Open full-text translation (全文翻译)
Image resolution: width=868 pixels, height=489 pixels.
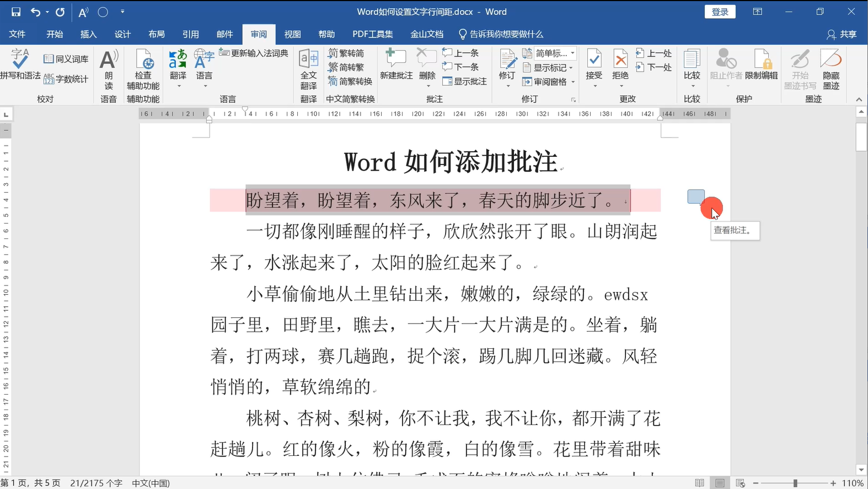coord(308,70)
